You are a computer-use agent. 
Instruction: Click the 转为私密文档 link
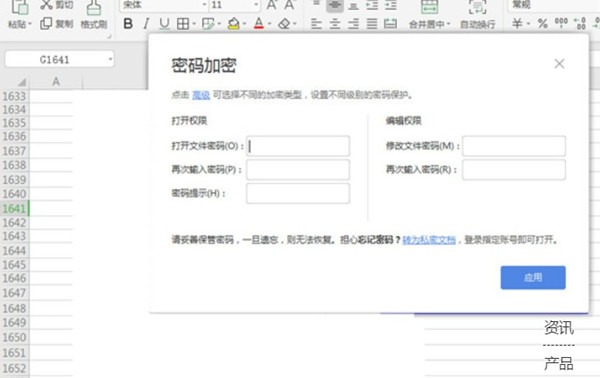click(x=429, y=240)
